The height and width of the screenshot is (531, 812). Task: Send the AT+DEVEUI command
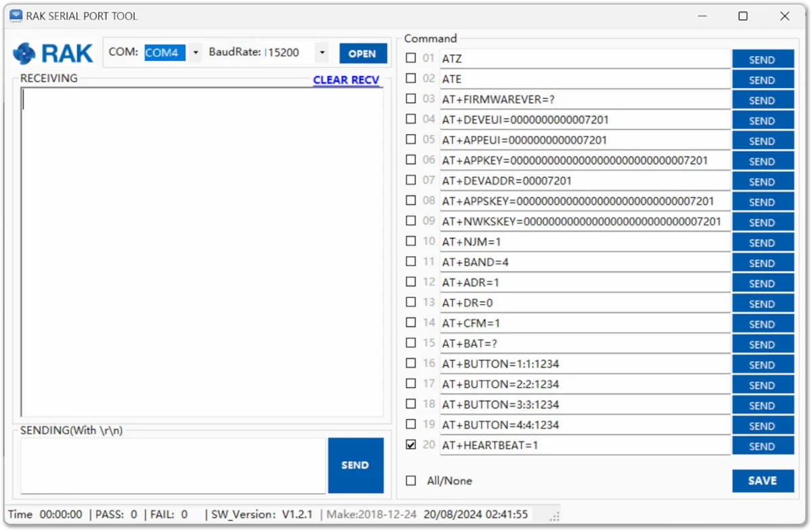(x=763, y=121)
